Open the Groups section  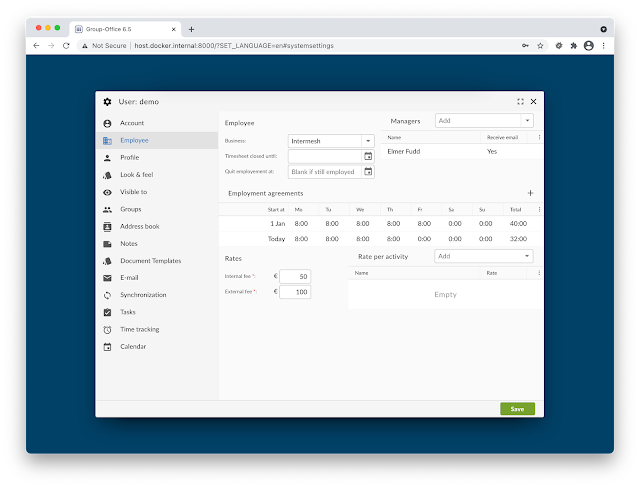click(x=157, y=209)
